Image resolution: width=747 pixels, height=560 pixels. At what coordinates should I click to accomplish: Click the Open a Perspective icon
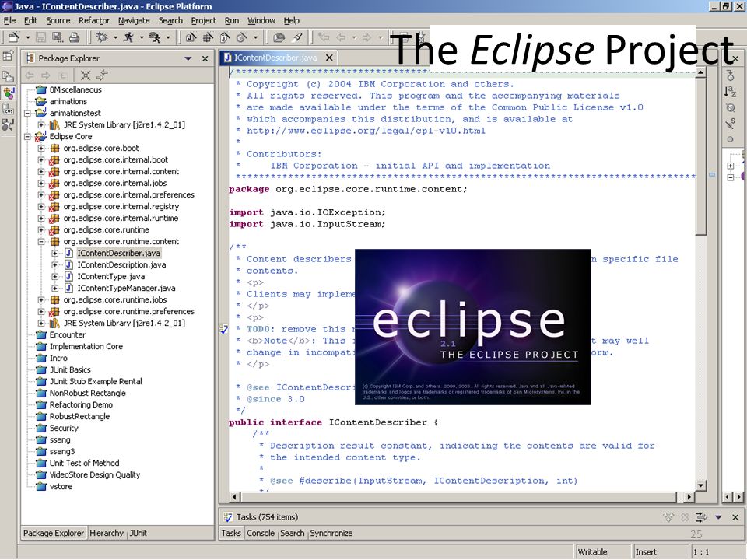(8, 56)
